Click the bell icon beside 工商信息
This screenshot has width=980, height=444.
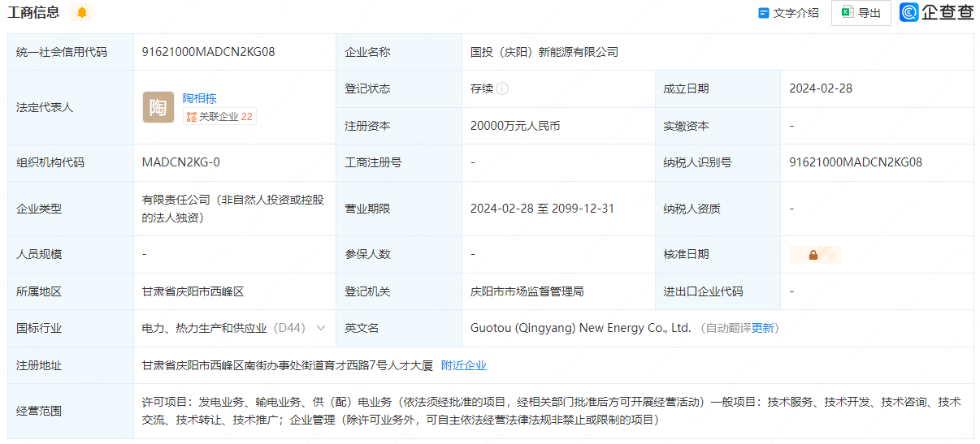(82, 12)
